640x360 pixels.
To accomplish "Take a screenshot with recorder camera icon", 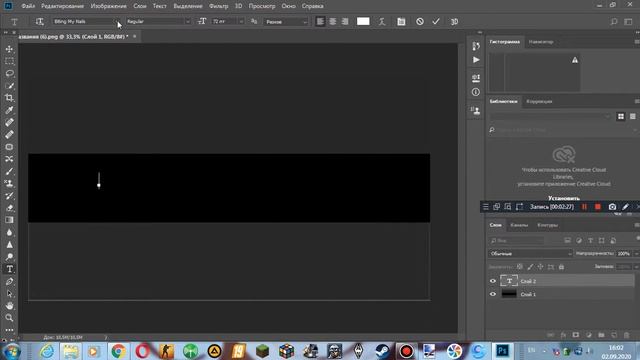I will coord(612,207).
